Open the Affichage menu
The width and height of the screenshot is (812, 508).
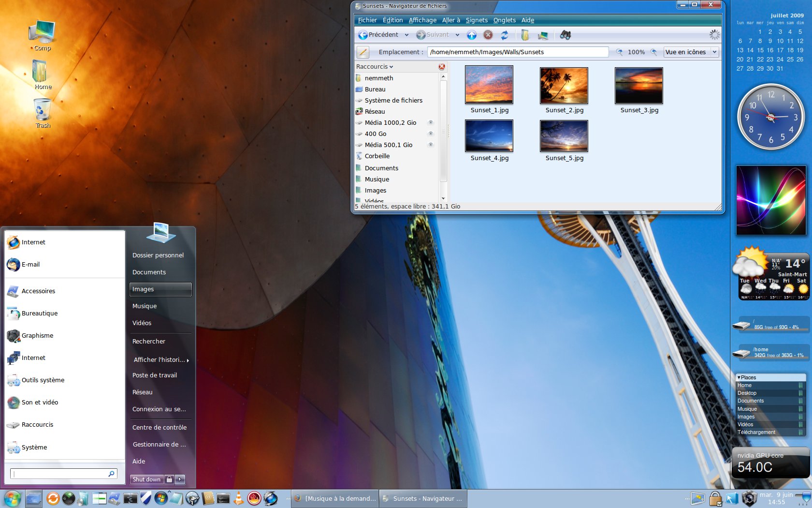pos(422,20)
